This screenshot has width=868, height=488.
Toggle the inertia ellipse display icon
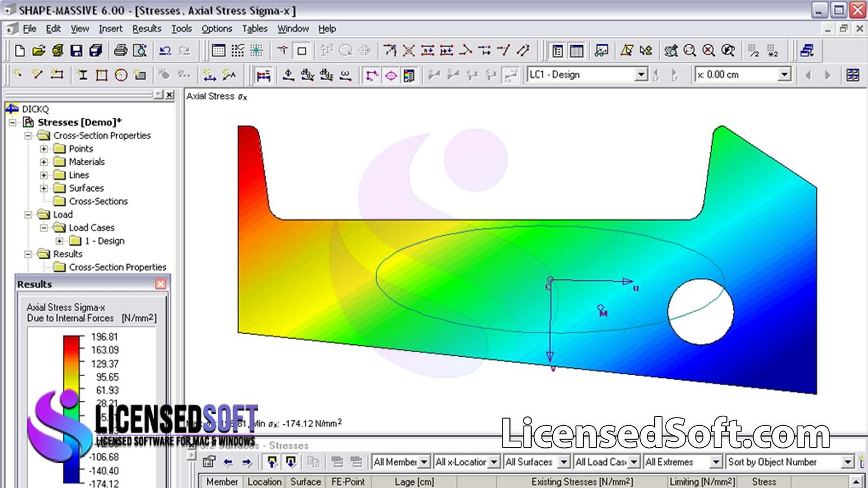(391, 75)
